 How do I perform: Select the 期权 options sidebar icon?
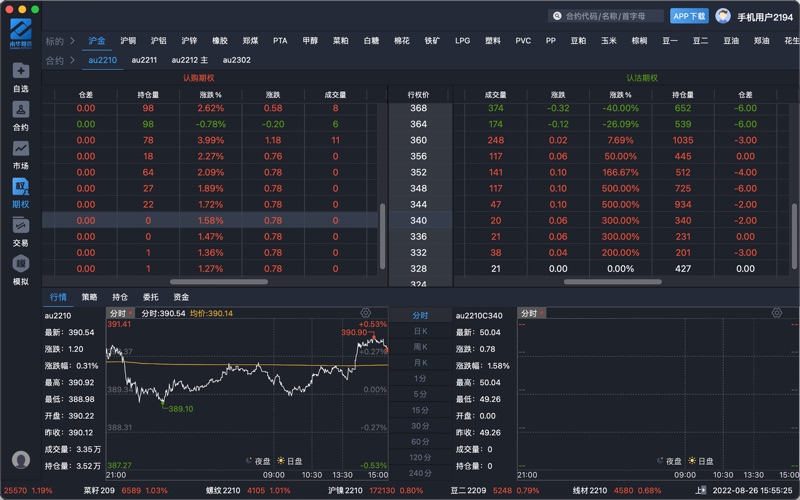(20, 192)
